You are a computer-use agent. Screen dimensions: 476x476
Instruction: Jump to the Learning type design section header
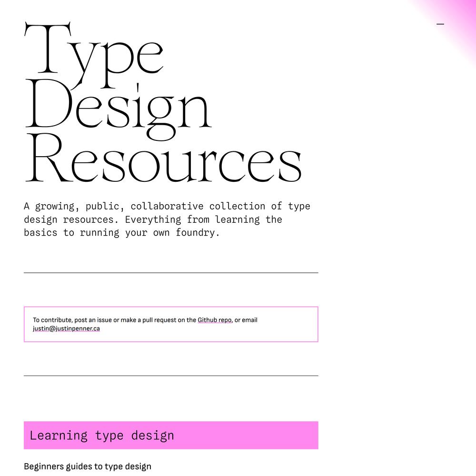102,435
